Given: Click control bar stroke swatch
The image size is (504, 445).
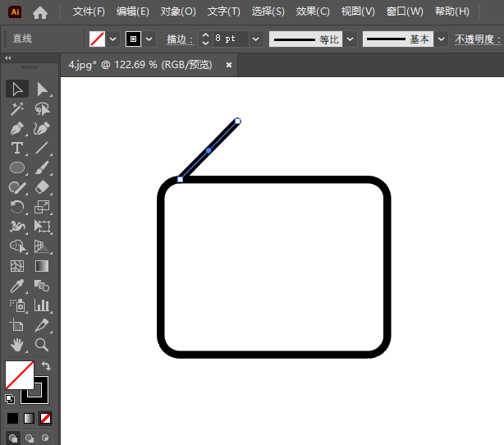Looking at the screenshot, I should [133, 39].
